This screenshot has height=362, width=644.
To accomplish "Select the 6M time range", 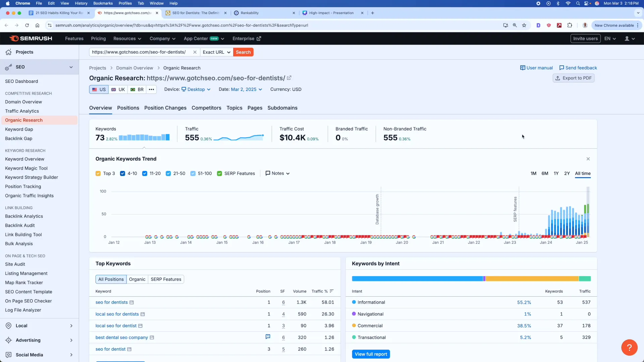I will pos(545,174).
